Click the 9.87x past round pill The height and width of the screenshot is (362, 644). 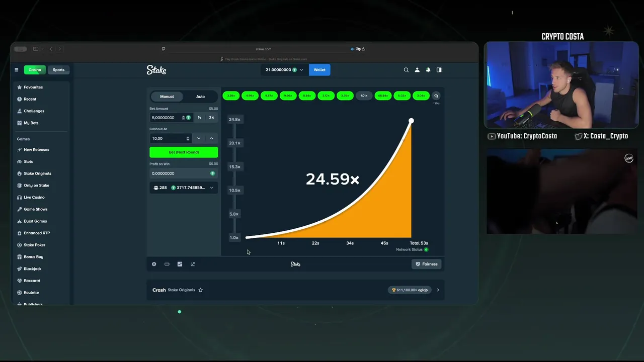point(269,96)
